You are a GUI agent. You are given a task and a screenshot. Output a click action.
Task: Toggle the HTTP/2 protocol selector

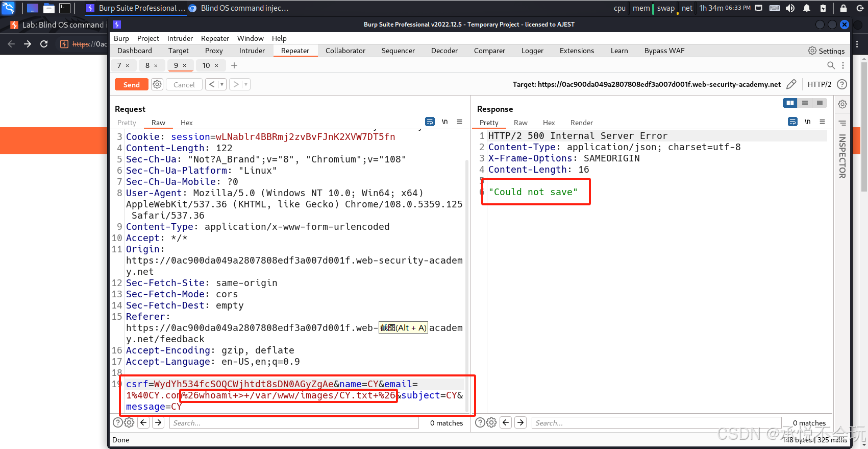pyautogui.click(x=820, y=84)
